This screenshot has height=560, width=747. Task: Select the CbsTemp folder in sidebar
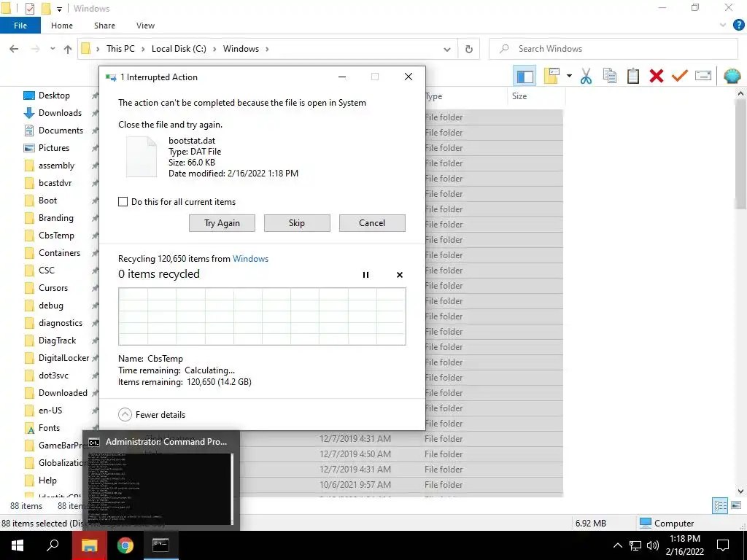coord(56,236)
